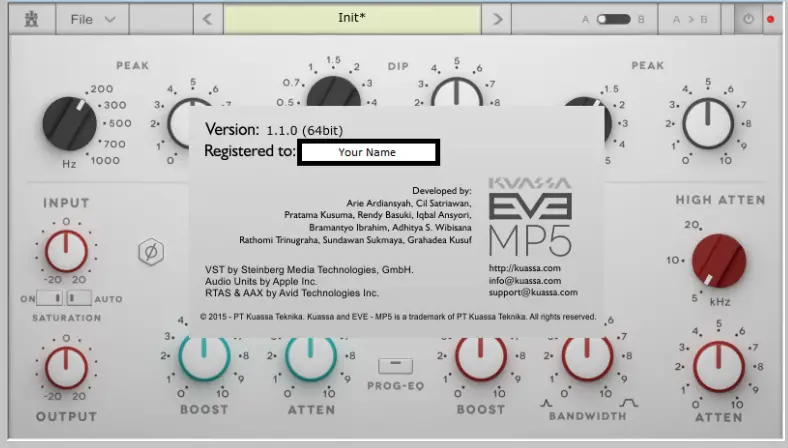Click the red indicator dot icon
This screenshot has height=448, width=788.
point(770,20)
